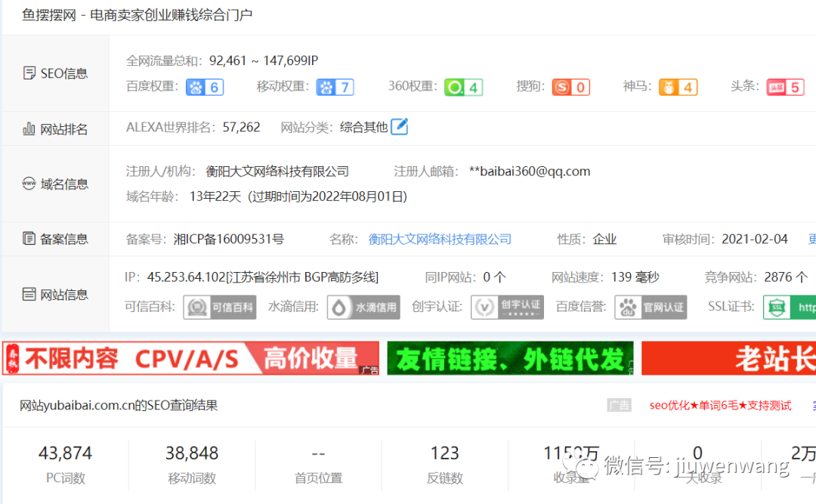Click the Sogou weight 0 badge
The image size is (816, 504).
click(x=571, y=87)
